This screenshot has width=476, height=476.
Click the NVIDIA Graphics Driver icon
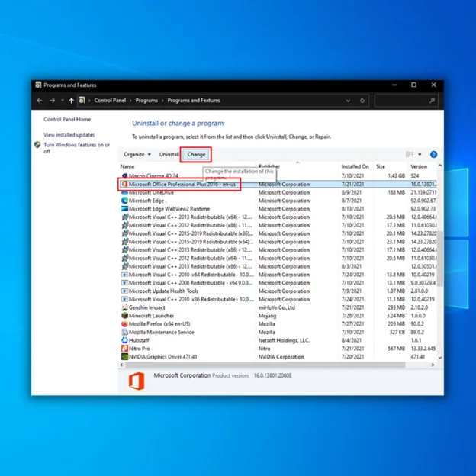click(124, 356)
